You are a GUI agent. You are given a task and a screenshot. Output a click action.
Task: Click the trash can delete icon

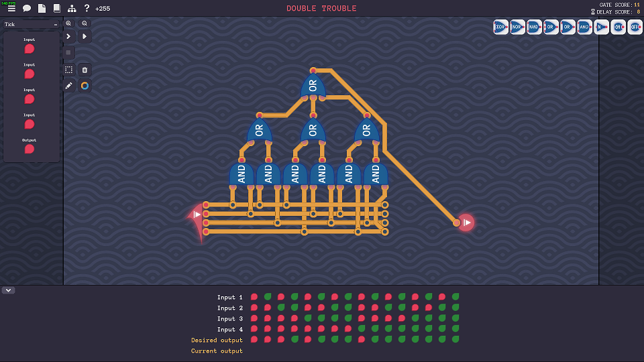[85, 70]
